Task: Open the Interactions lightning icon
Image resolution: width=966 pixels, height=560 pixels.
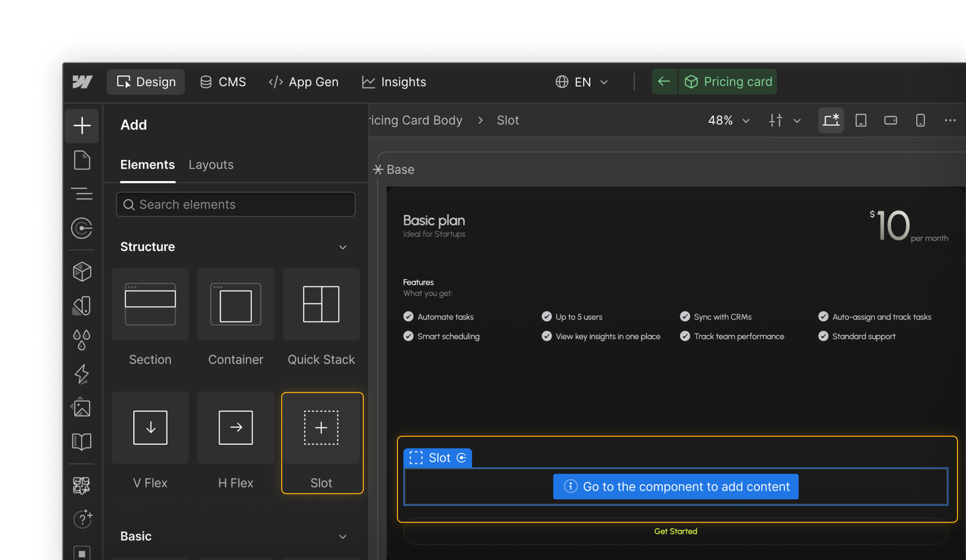Action: (x=82, y=374)
